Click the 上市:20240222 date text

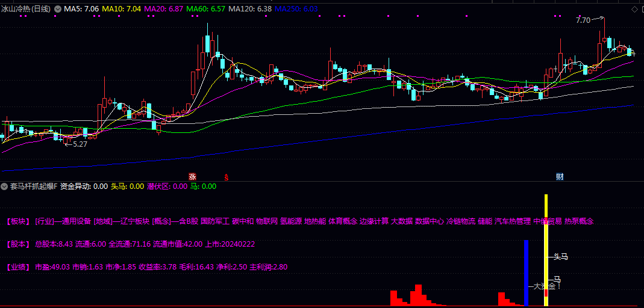point(230,244)
